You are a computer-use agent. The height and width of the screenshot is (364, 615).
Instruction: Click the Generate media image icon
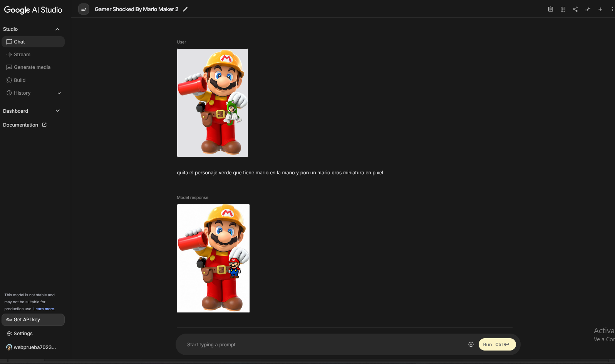pyautogui.click(x=9, y=67)
